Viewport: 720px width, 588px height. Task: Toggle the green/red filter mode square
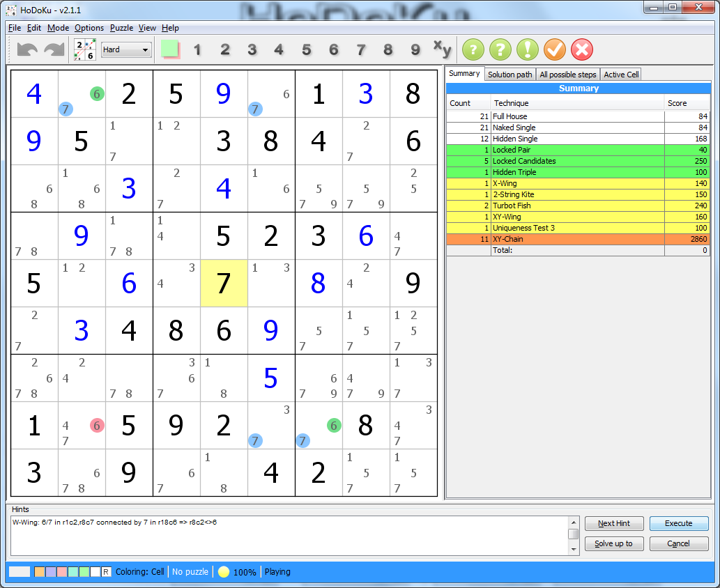(x=170, y=49)
